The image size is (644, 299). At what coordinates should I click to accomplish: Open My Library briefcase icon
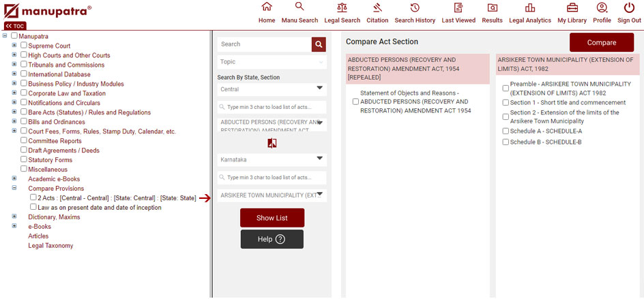click(x=572, y=7)
